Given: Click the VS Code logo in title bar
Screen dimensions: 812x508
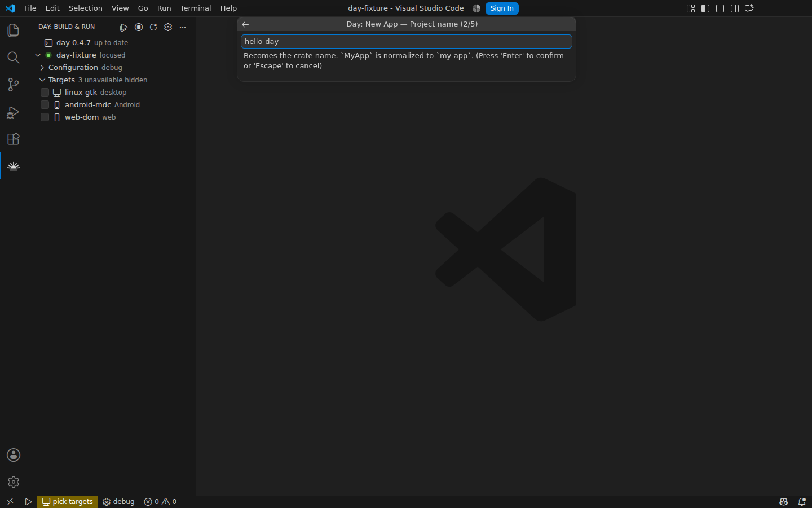Looking at the screenshot, I should (10, 8).
